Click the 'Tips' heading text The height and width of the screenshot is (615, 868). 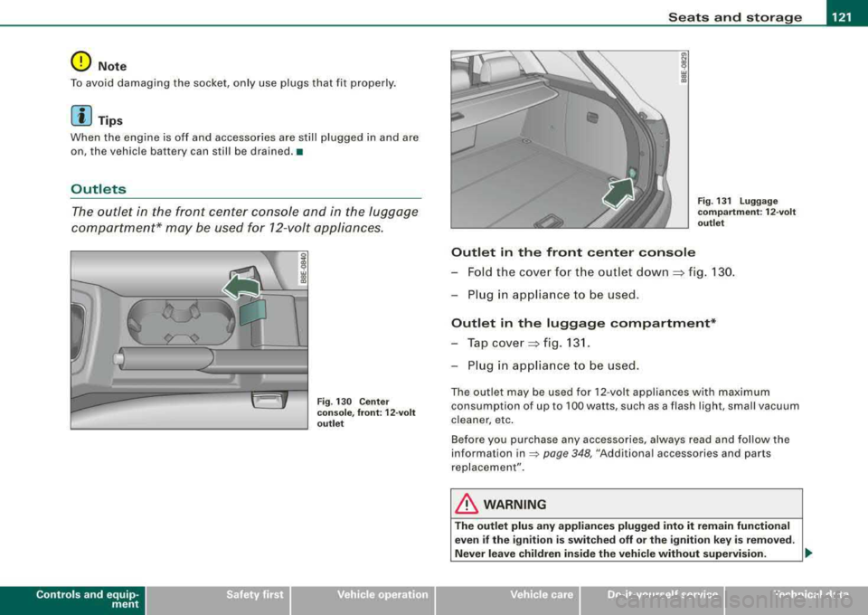(110, 120)
